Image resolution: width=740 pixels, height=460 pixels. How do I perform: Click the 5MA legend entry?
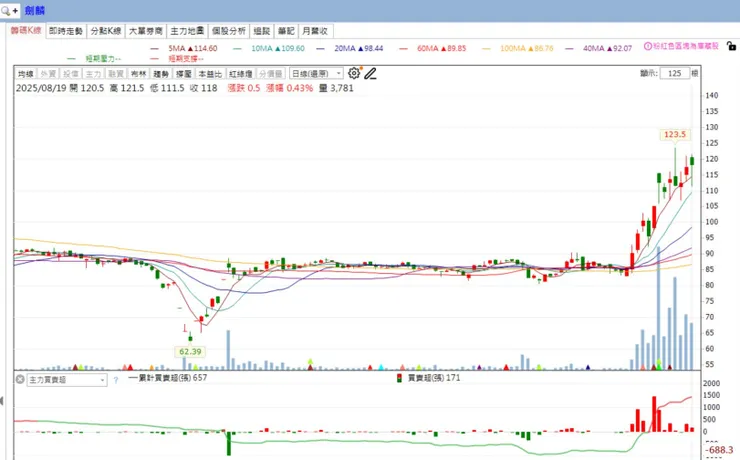click(184, 49)
